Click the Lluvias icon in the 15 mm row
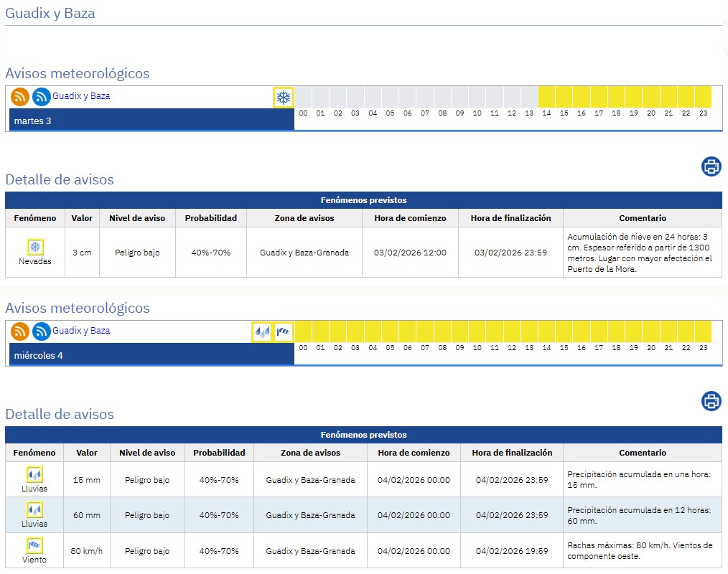The height and width of the screenshot is (574, 728). 34,474
